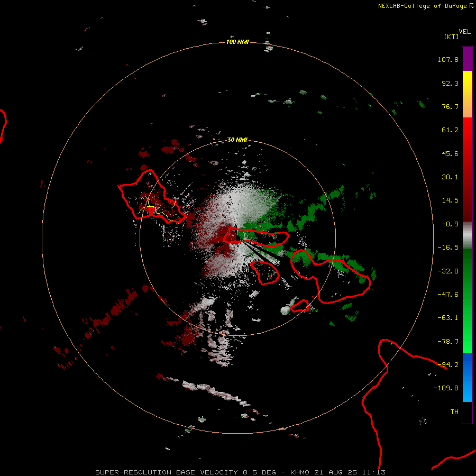Click the VEL legend title
The width and height of the screenshot is (476, 476).
[x=464, y=32]
